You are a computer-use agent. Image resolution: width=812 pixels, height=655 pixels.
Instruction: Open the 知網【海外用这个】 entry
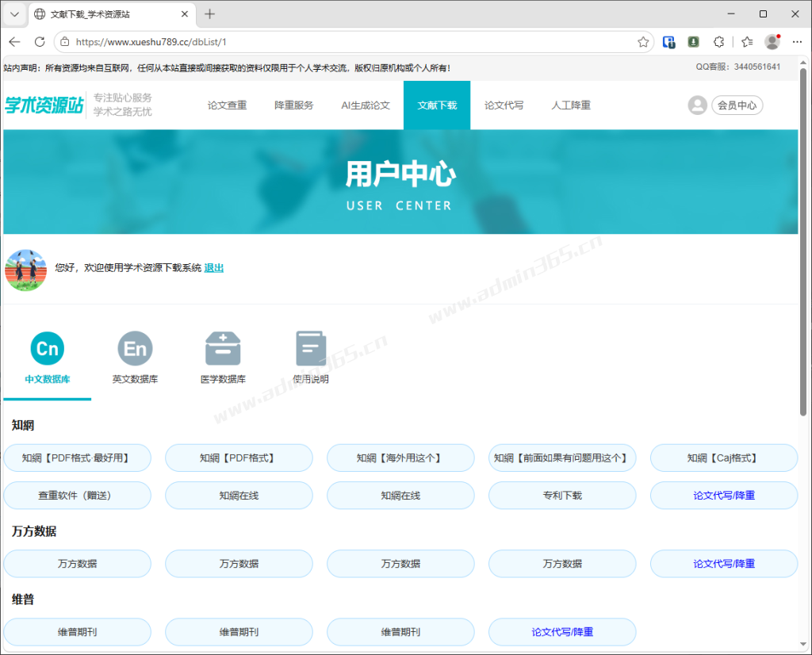(400, 458)
